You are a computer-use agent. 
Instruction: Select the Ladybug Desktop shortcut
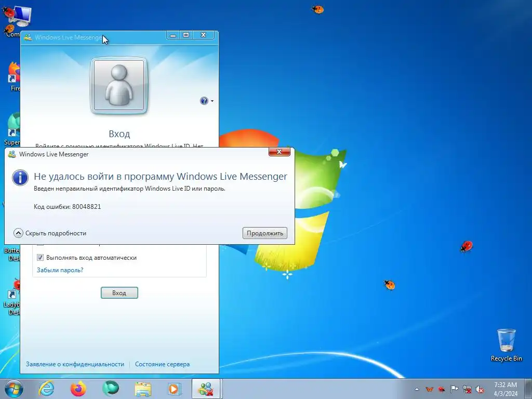click(12, 297)
